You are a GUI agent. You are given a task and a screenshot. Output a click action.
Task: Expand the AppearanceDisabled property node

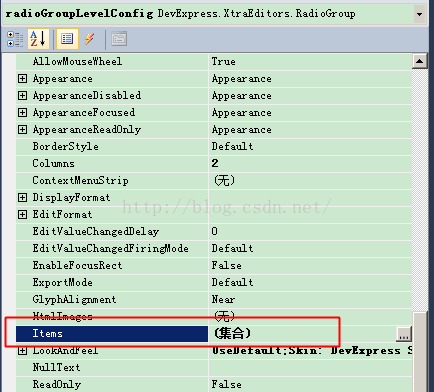pyautogui.click(x=22, y=96)
